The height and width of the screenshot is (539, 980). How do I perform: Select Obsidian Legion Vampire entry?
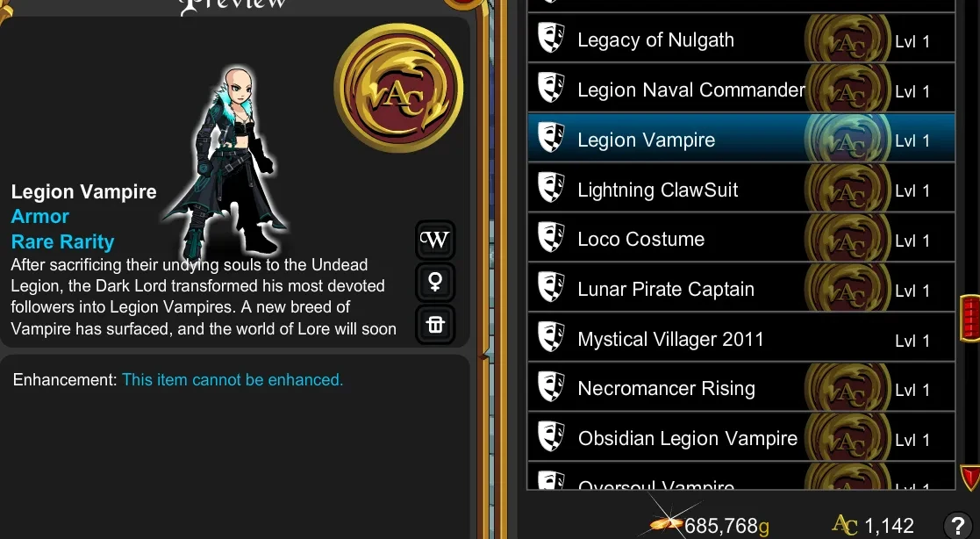pyautogui.click(x=741, y=438)
